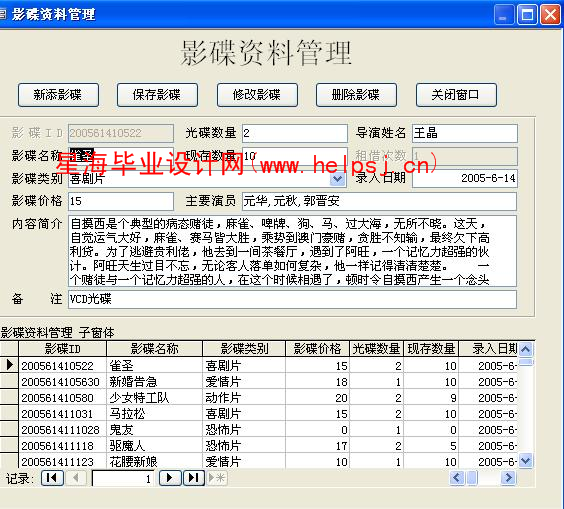Click 新添影碟 button
This screenshot has height=509, width=564.
click(58, 95)
